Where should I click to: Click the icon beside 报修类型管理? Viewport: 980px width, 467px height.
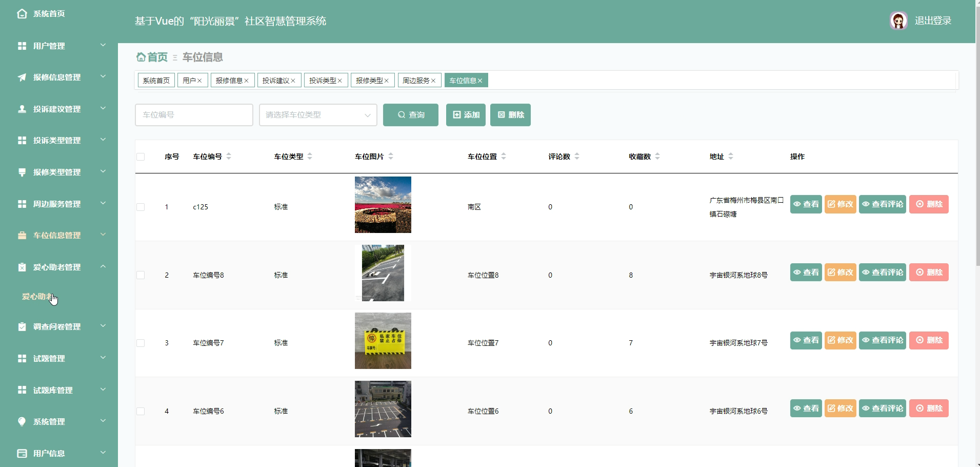[22, 172]
